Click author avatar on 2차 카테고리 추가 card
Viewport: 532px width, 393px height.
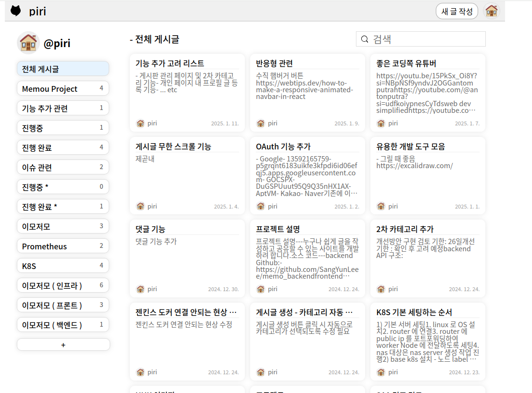coord(381,289)
